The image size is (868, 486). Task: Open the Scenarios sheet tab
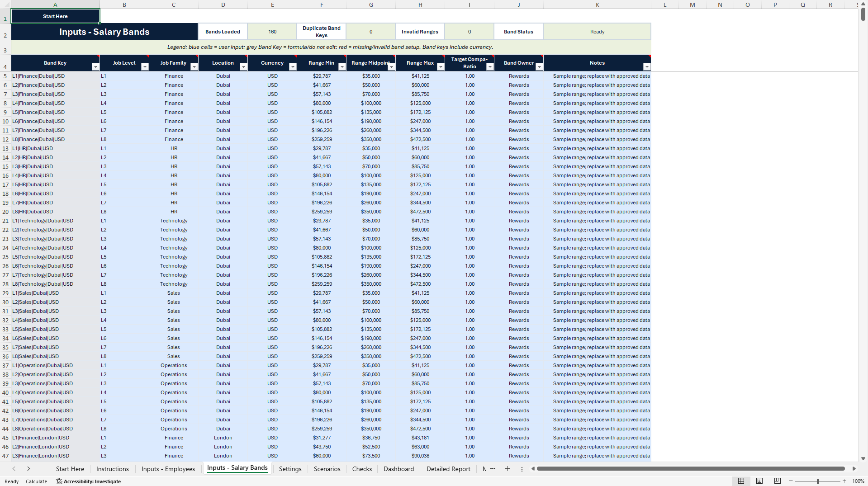(327, 469)
